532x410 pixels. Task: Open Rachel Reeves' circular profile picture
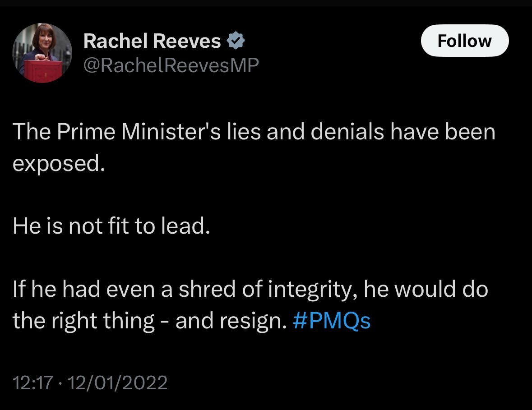pyautogui.click(x=42, y=53)
